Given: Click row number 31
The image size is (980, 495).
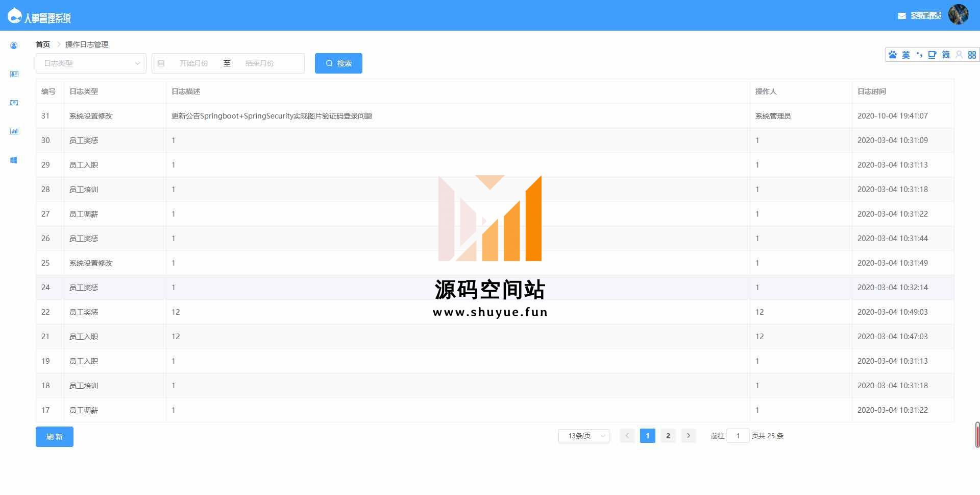Looking at the screenshot, I should coord(45,116).
